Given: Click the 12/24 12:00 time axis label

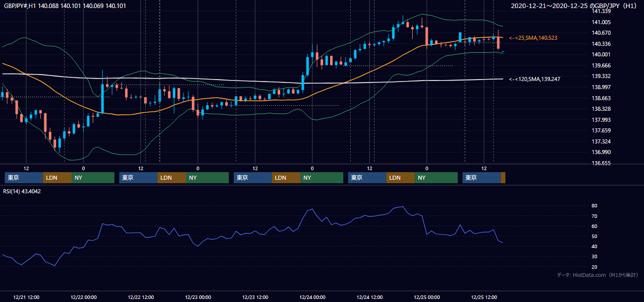Looking at the screenshot, I should pos(369,297).
